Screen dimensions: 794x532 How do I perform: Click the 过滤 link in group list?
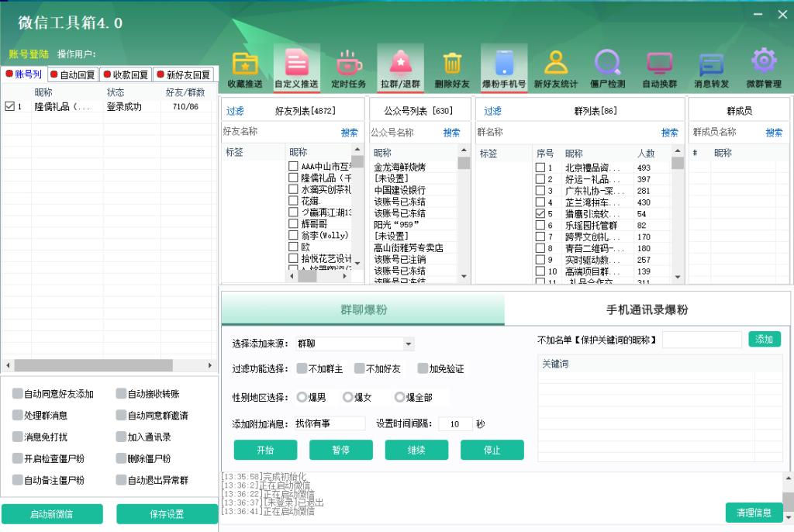tap(493, 111)
